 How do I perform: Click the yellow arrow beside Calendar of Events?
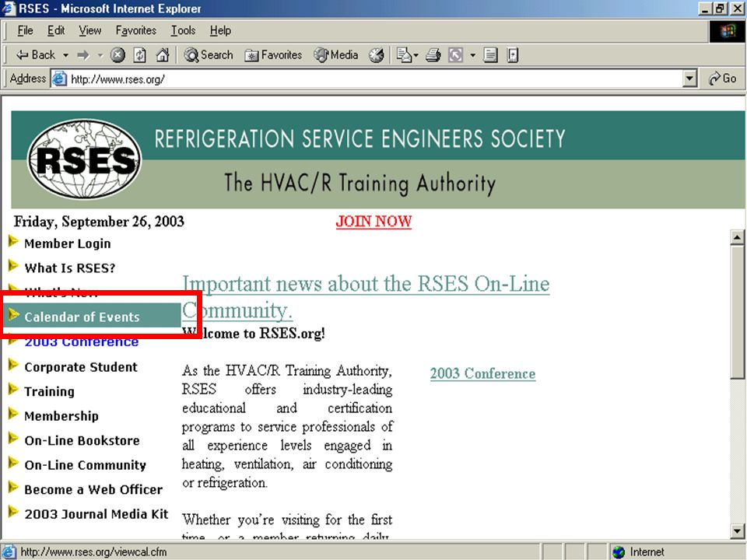(x=13, y=315)
